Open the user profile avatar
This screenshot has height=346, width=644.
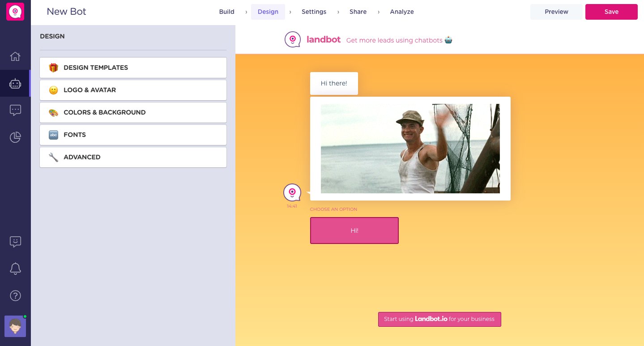pyautogui.click(x=15, y=326)
